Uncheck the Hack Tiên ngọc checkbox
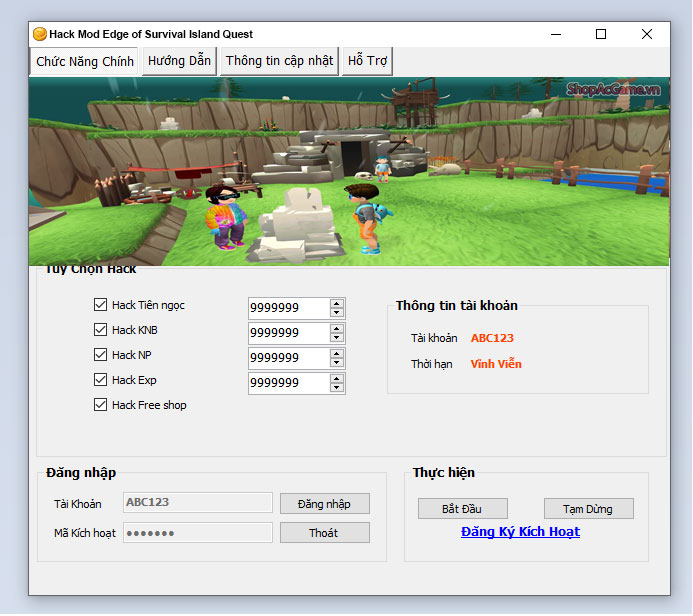This screenshot has width=693, height=616. (x=100, y=305)
